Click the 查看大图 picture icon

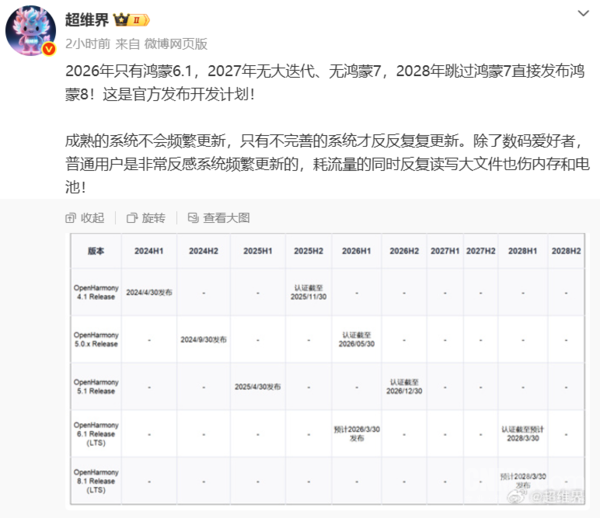pyautogui.click(x=193, y=218)
